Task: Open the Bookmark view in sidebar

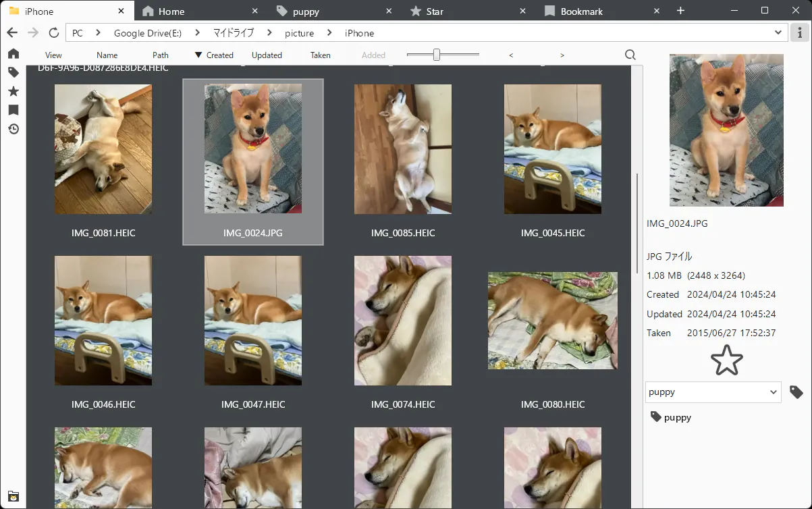Action: [13, 110]
